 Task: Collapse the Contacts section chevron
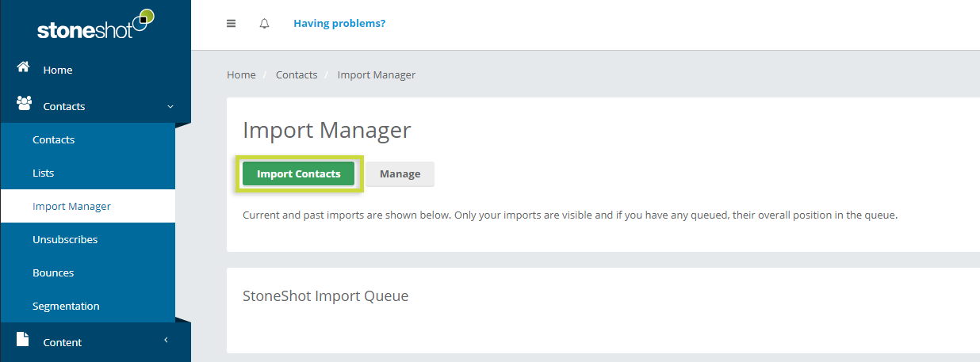[x=170, y=106]
